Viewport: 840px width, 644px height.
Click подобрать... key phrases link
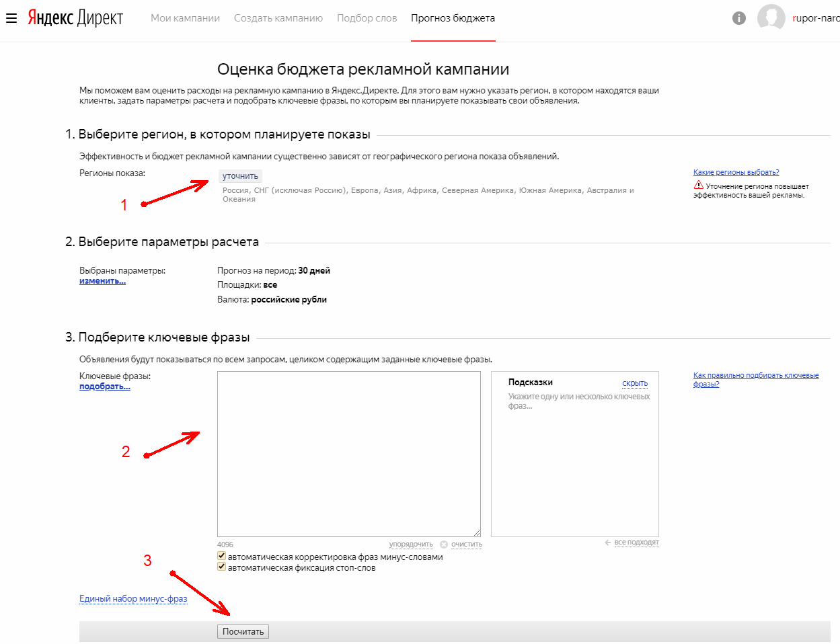tap(104, 387)
